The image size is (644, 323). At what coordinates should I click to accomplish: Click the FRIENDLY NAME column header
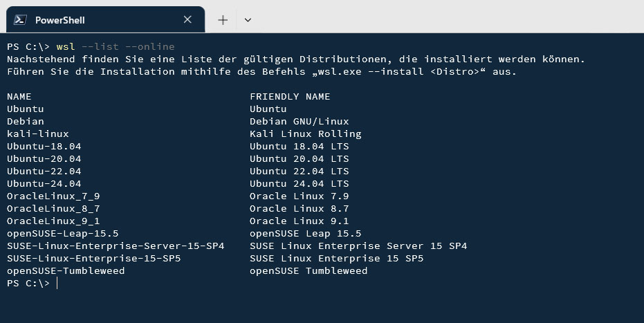point(290,96)
